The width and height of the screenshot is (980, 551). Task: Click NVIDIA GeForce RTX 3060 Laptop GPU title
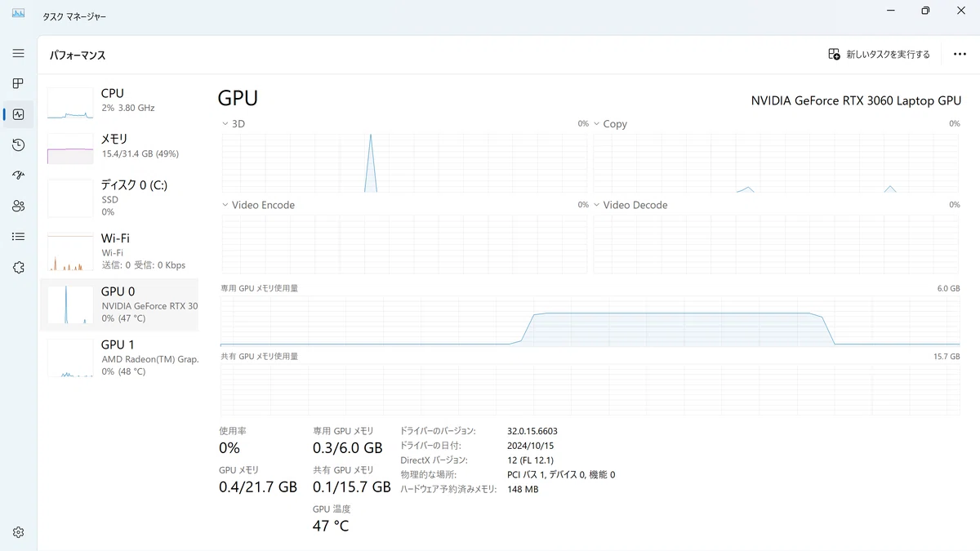(856, 100)
